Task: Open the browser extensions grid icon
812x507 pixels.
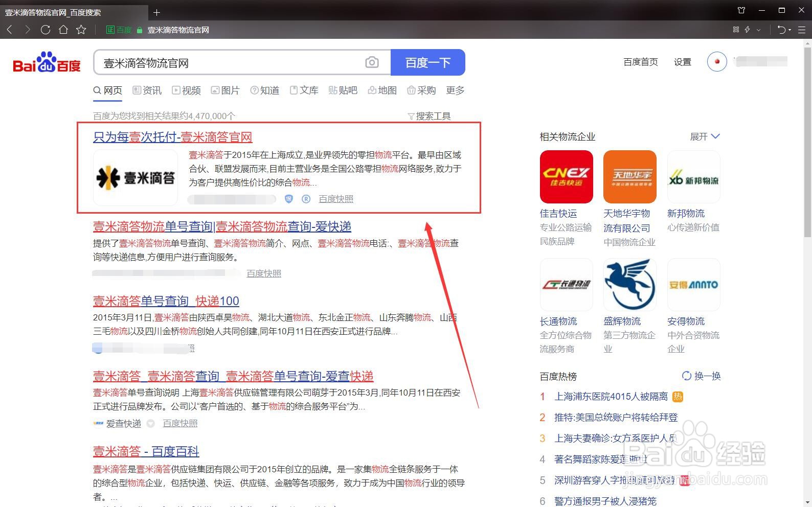Action: tap(736, 30)
